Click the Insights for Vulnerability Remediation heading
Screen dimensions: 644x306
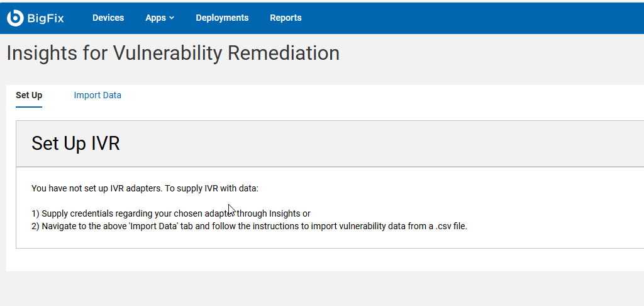[174, 54]
